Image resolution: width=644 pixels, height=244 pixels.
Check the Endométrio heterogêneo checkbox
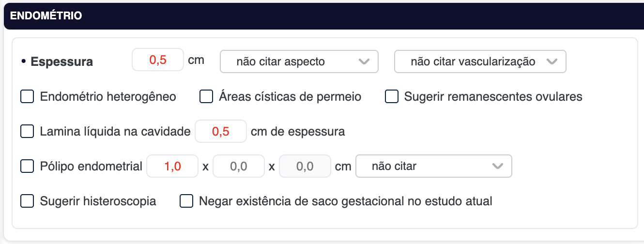point(27,97)
